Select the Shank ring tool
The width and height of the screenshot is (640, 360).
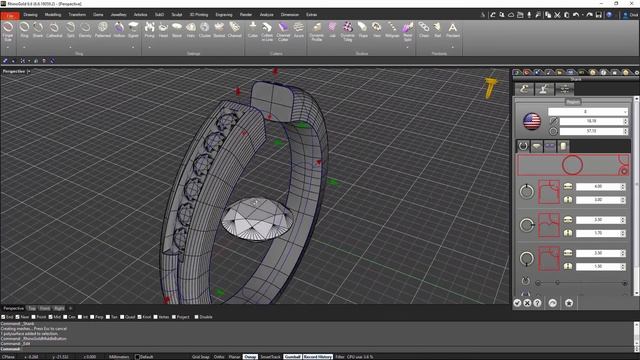pos(38,30)
